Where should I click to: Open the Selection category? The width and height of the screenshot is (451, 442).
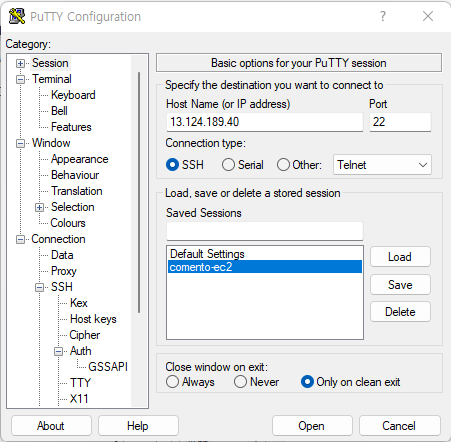click(x=73, y=207)
